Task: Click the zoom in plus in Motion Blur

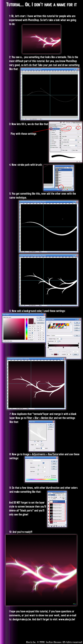Action: coord(42,441)
